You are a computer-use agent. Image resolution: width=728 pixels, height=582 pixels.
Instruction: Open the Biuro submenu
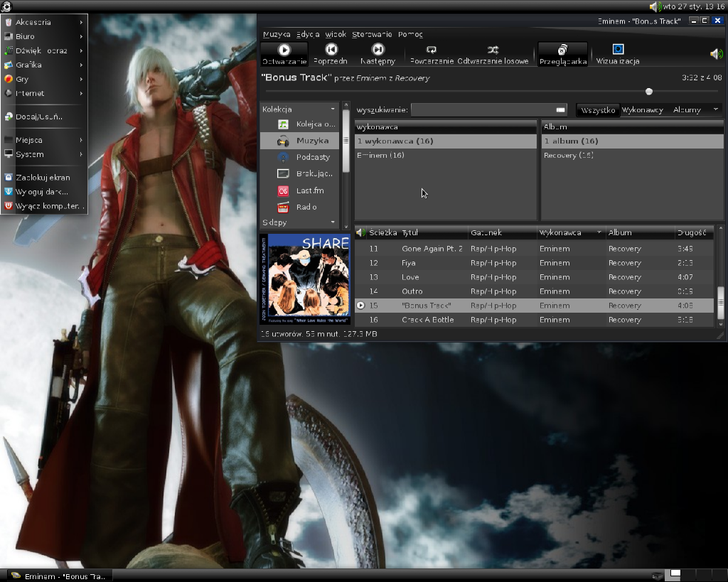[x=44, y=36]
